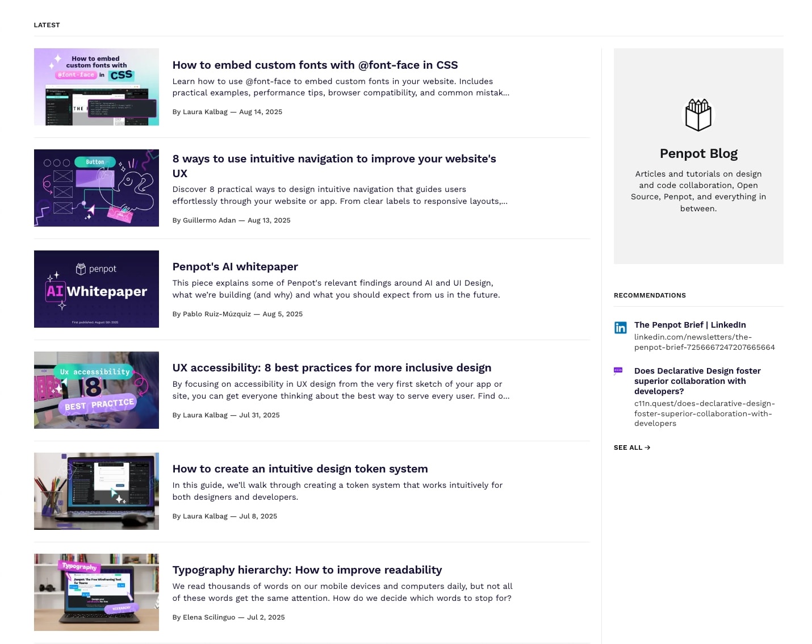812x644 pixels.
Task: Click the RECOMMENDATIONS section heading
Action: pos(650,295)
